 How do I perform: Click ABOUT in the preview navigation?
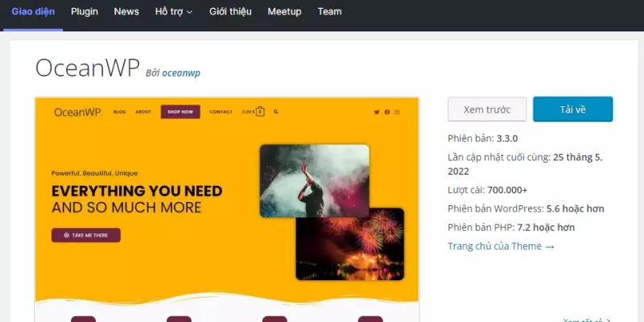click(x=143, y=112)
